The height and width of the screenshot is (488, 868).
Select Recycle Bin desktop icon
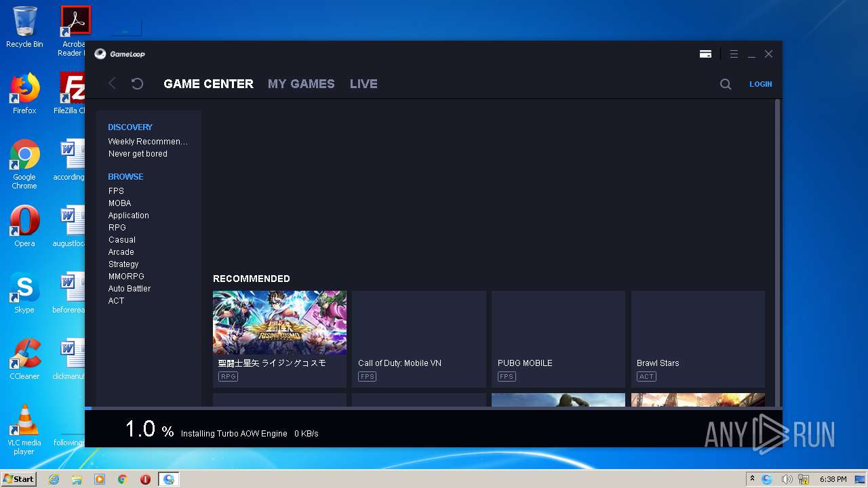24,27
